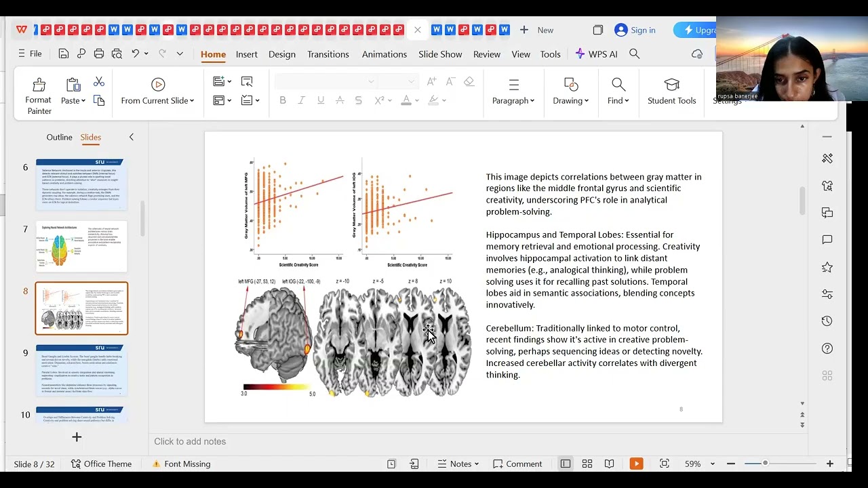
Task: Toggle text Shadow formatting
Action: tap(359, 100)
